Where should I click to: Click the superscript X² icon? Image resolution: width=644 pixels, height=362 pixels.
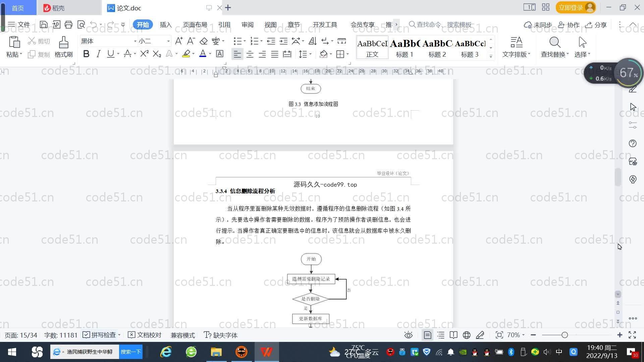[x=144, y=54]
